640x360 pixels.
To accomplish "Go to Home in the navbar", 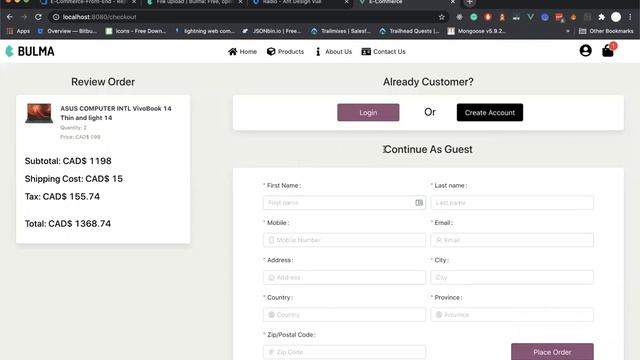I will point(242,51).
